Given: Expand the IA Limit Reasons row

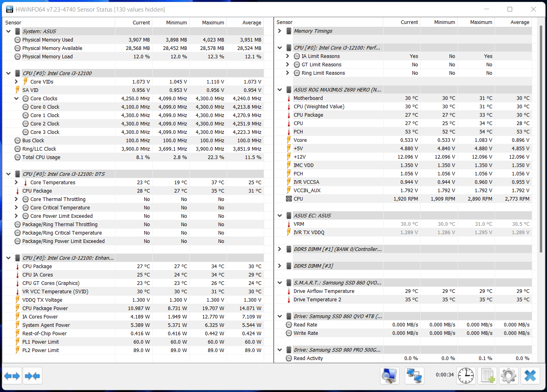Looking at the screenshot, I should pos(287,56).
